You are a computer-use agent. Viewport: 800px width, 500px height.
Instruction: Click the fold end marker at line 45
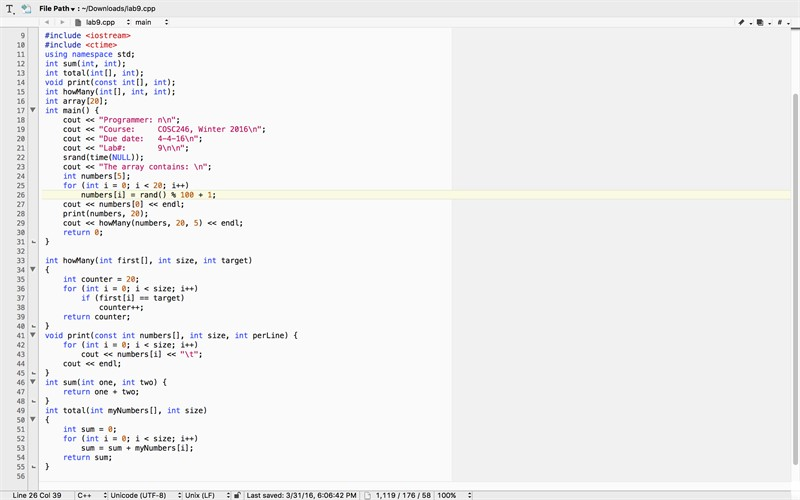pyautogui.click(x=34, y=373)
